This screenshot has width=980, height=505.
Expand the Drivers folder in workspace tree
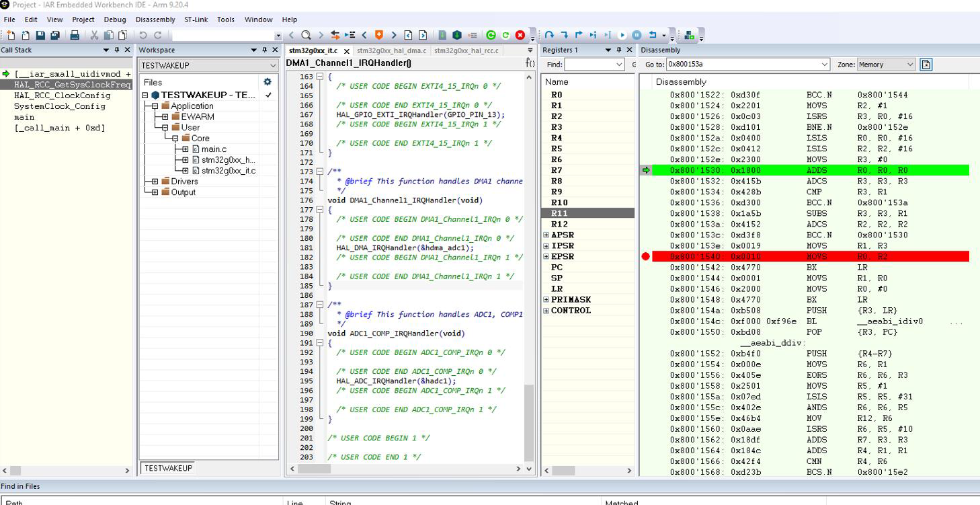click(155, 182)
